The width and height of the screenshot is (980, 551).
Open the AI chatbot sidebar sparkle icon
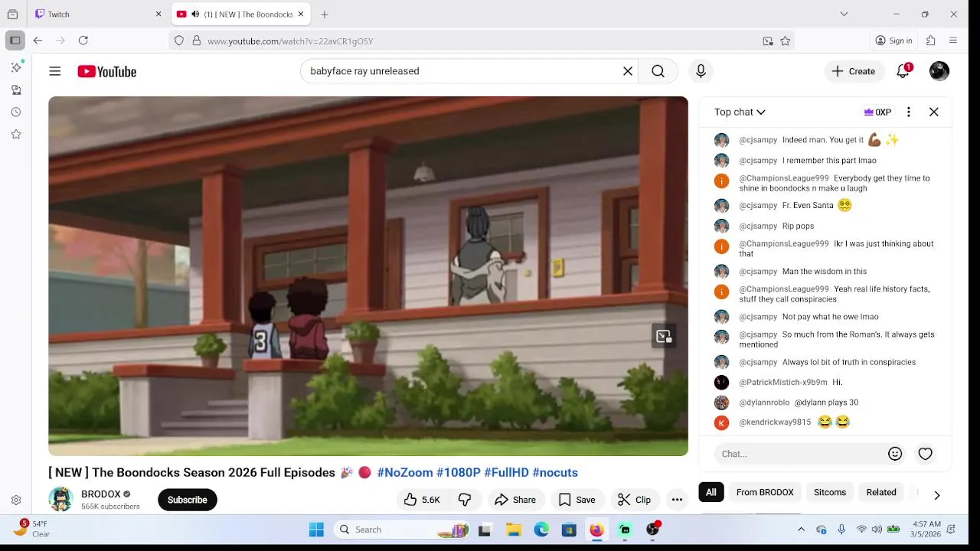coord(16,67)
